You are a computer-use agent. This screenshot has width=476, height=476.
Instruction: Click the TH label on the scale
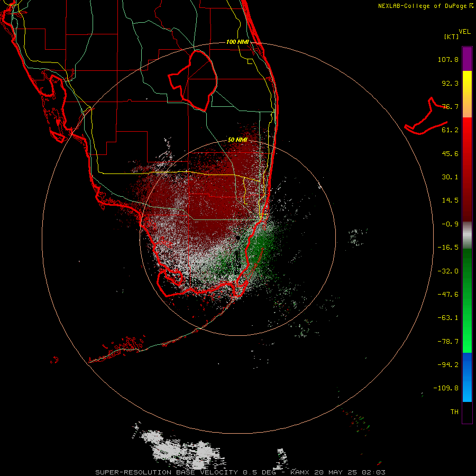tap(454, 412)
